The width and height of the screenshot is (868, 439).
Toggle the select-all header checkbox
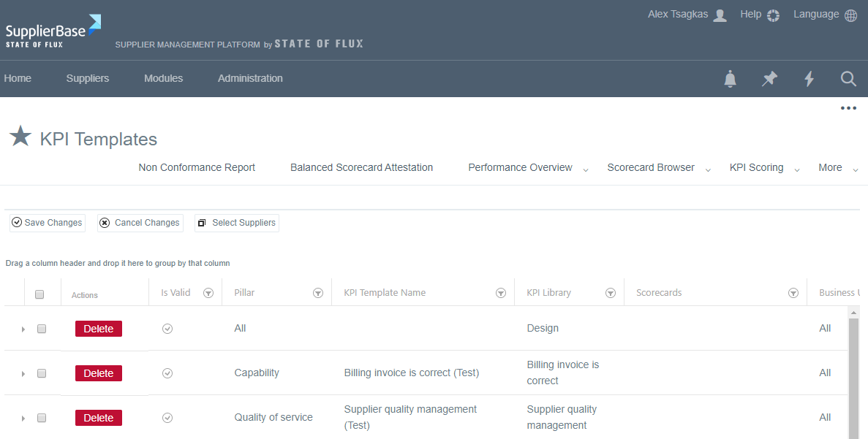[39, 294]
